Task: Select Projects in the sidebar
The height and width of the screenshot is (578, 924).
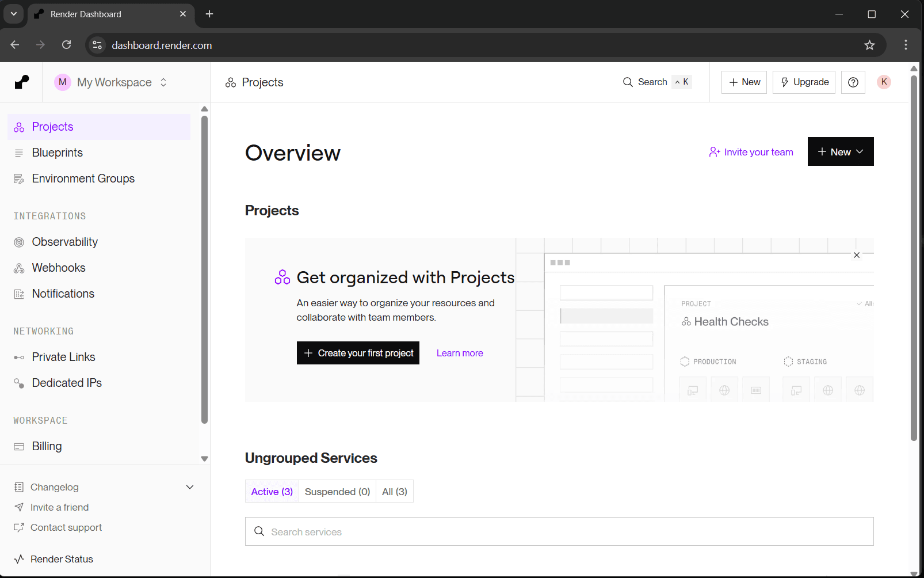Action: click(99, 127)
